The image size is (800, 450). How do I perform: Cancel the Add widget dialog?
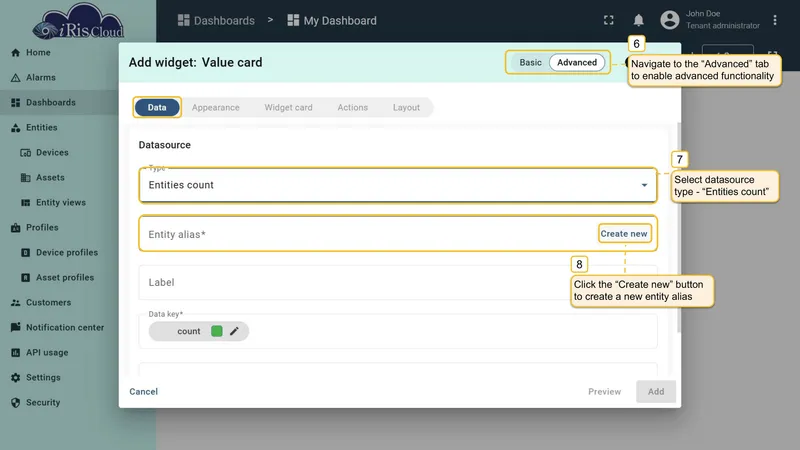click(143, 391)
